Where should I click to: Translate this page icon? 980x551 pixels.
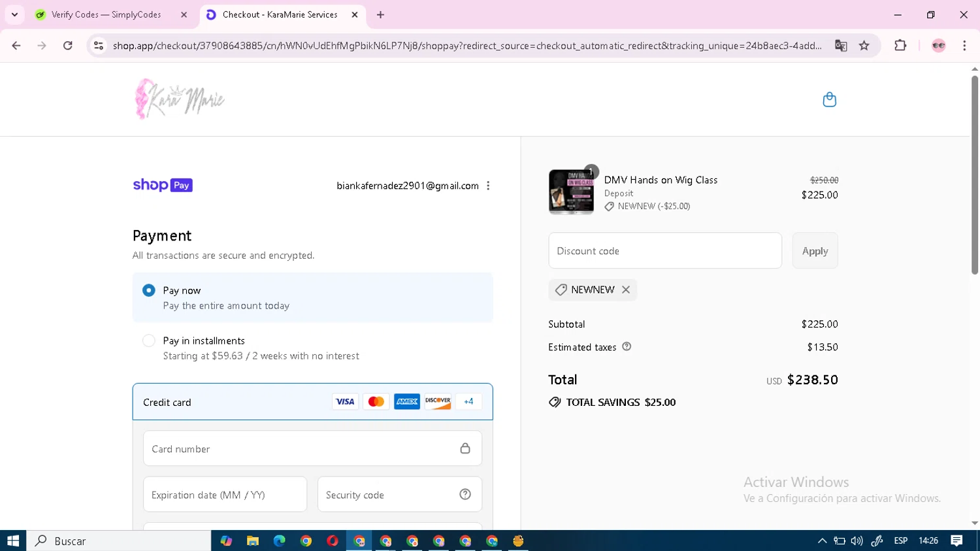click(x=841, y=45)
